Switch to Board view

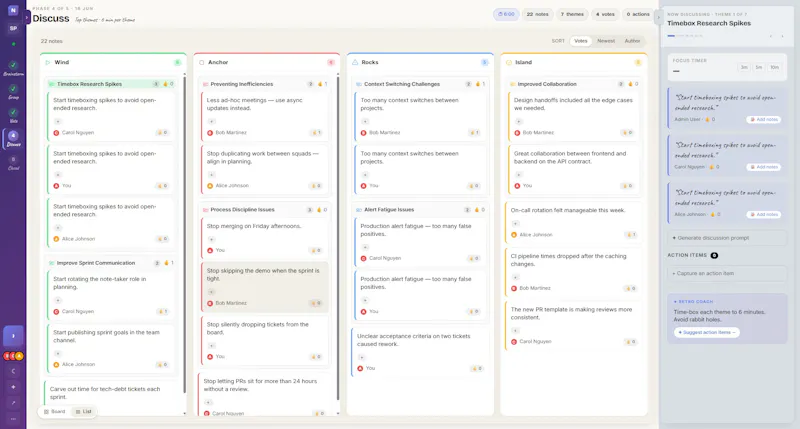click(55, 412)
